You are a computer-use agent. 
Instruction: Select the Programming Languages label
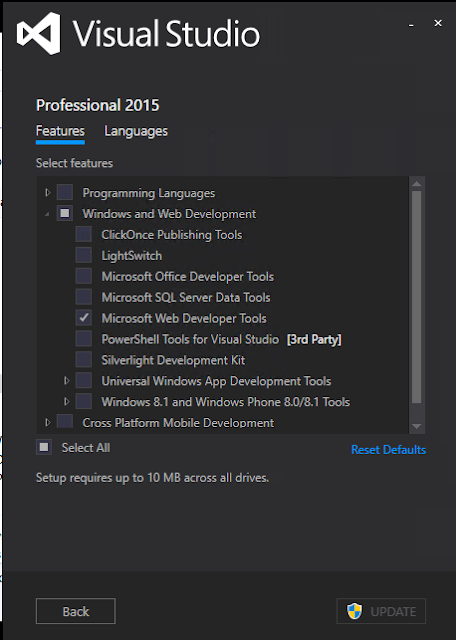click(149, 193)
